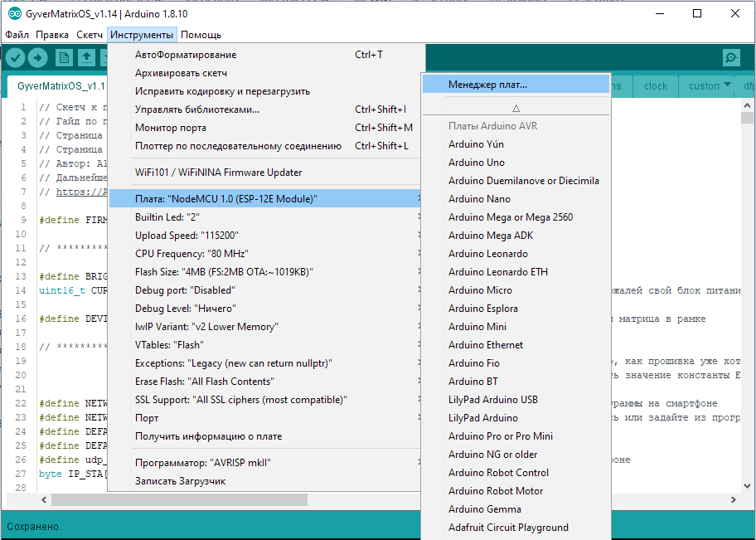Choose Записать Загрузчик
Screen dimensions: 756x540
265,481
